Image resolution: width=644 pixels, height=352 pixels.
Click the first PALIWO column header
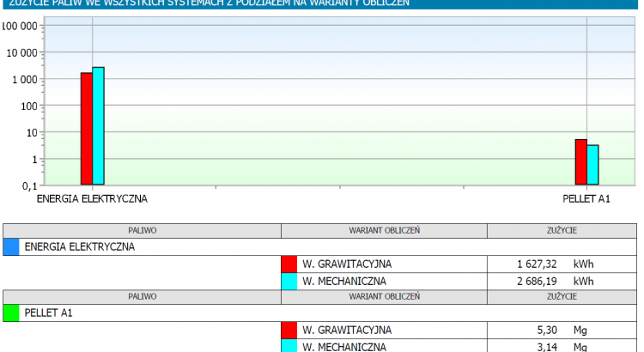pos(142,231)
